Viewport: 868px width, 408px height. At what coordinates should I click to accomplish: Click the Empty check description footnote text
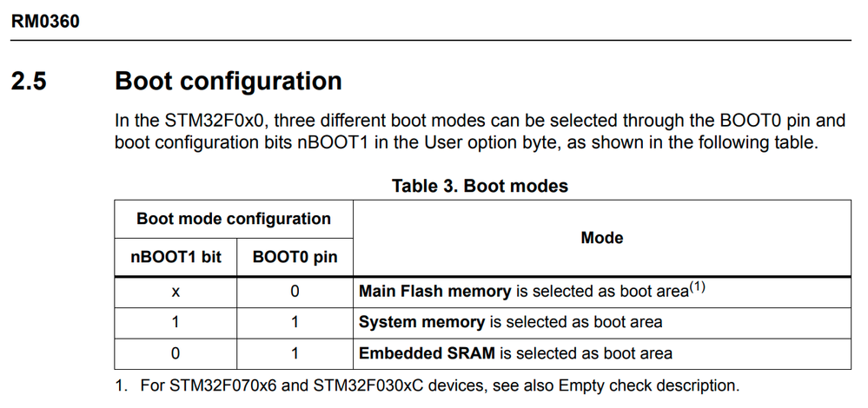pos(649,385)
